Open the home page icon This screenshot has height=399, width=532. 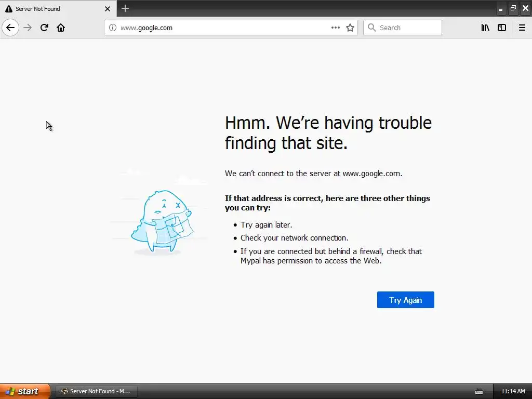61,28
